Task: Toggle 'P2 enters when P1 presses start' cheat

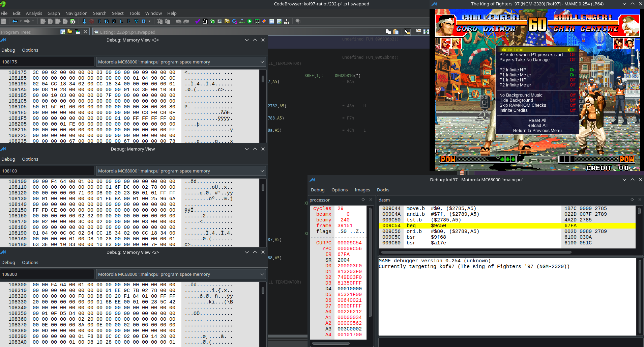Action: [537, 55]
